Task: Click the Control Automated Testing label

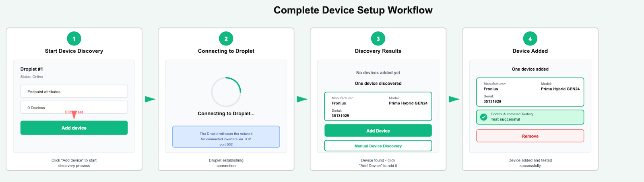Action: tap(512, 114)
